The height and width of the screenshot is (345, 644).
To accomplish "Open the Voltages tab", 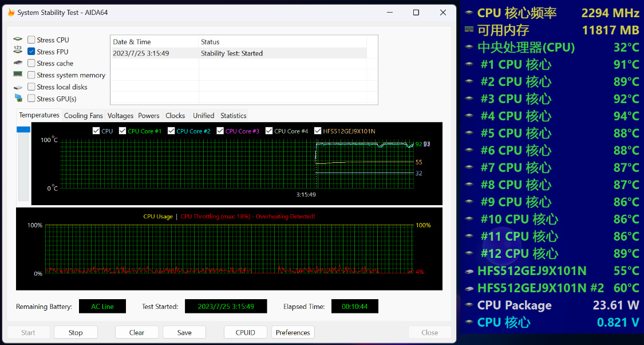I will tap(120, 116).
